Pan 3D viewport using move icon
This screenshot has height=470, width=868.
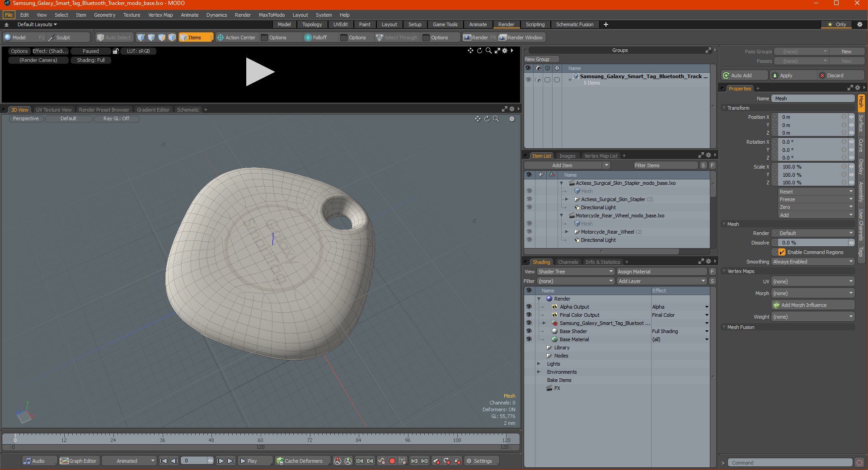[x=478, y=119]
